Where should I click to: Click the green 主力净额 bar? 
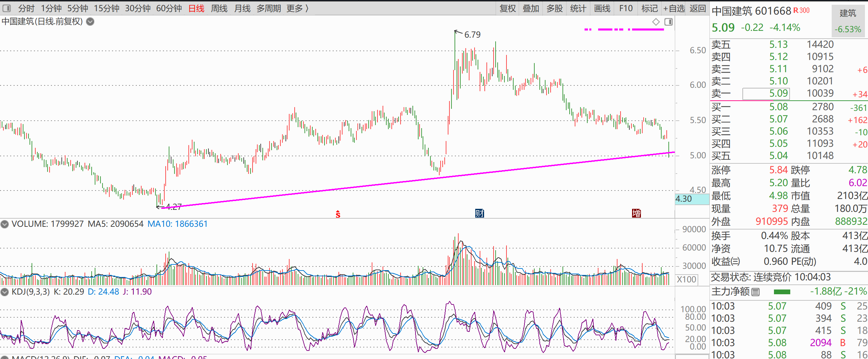tap(782, 292)
